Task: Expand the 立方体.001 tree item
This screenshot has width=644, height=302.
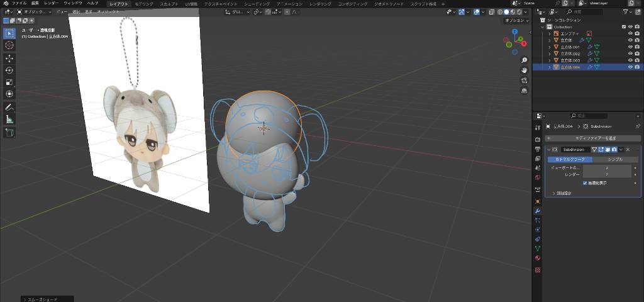Action: click(549, 47)
